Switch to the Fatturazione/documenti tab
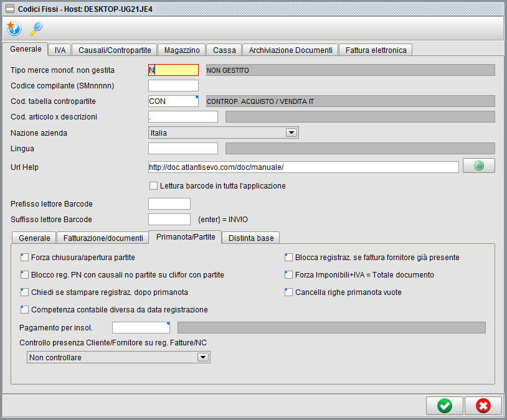Screen dimensions: 507x420 coord(103,238)
